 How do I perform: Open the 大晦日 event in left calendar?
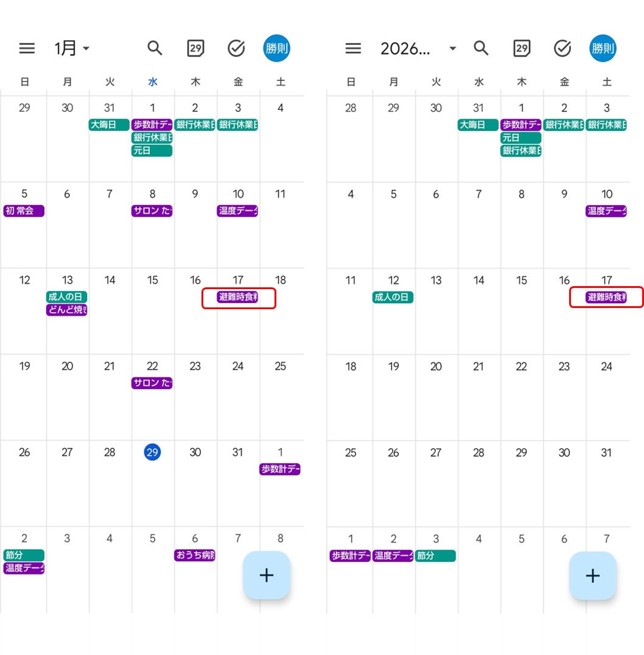108,124
